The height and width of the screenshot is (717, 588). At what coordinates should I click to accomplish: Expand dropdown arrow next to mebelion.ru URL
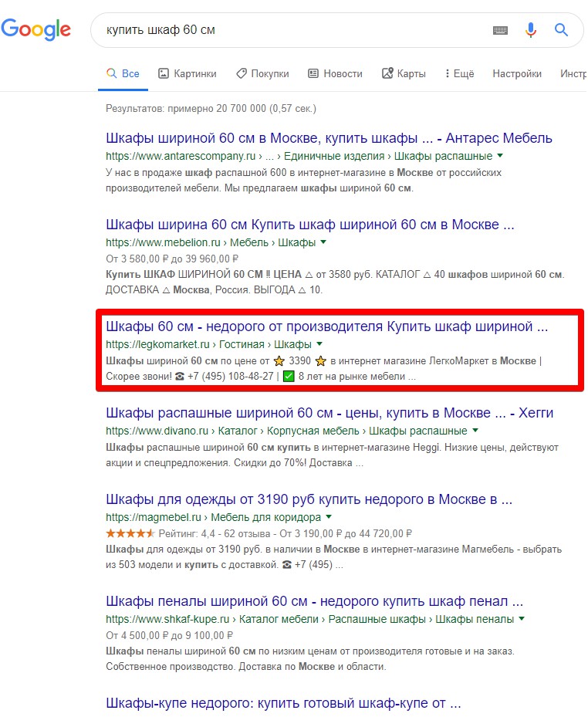(x=323, y=242)
